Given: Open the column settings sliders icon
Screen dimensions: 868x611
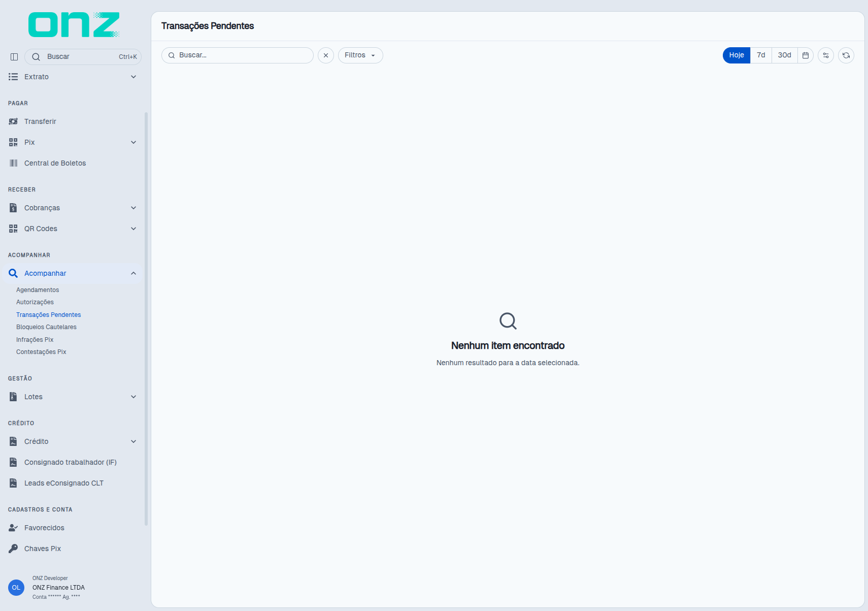Looking at the screenshot, I should [x=826, y=55].
